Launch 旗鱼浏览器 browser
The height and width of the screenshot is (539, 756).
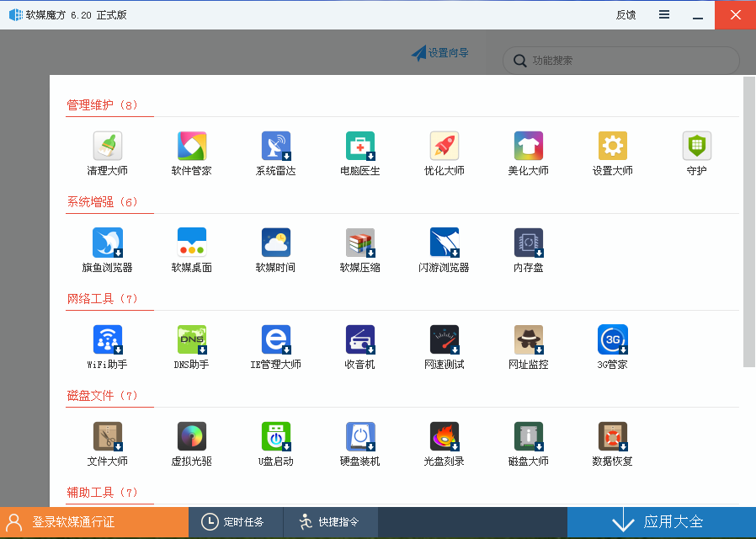(x=108, y=251)
